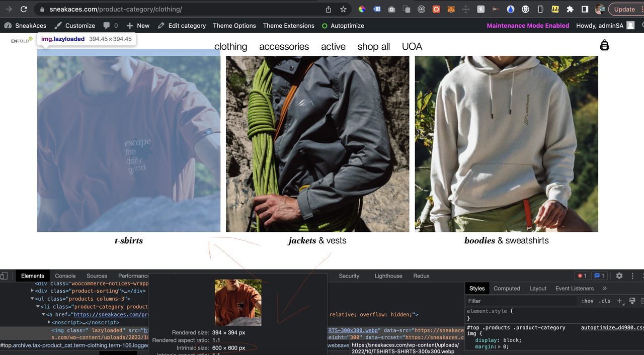Image resolution: width=644 pixels, height=355 pixels.
Task: Add new style rule with plus icon
Action: [x=619, y=301]
